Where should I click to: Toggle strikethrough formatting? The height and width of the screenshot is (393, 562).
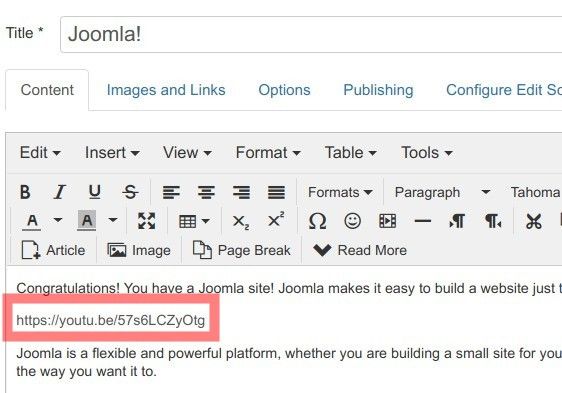click(x=130, y=192)
